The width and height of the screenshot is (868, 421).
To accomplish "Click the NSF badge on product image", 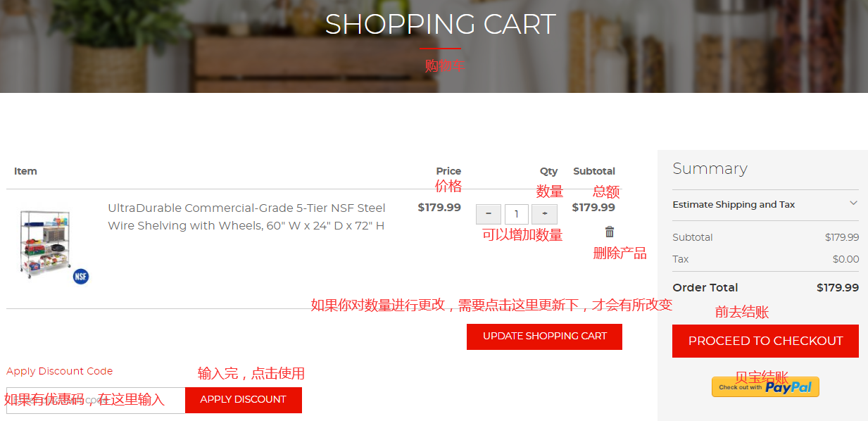I will pyautogui.click(x=81, y=276).
